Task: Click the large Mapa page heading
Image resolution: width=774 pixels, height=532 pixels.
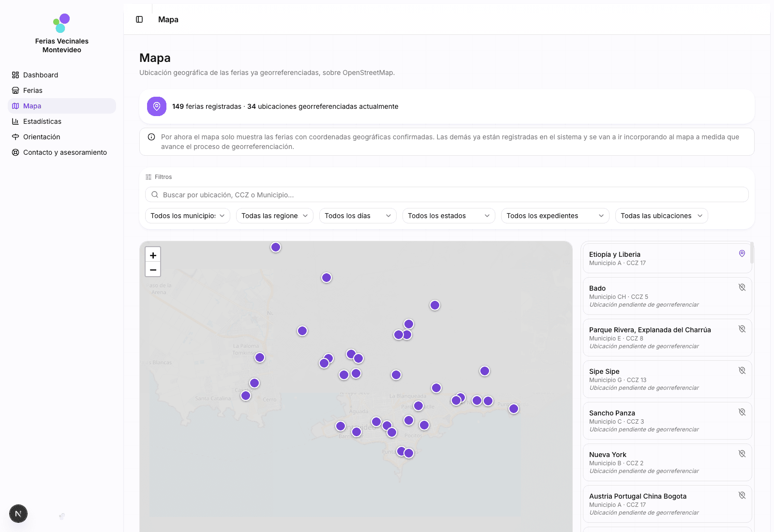Action: [x=155, y=58]
